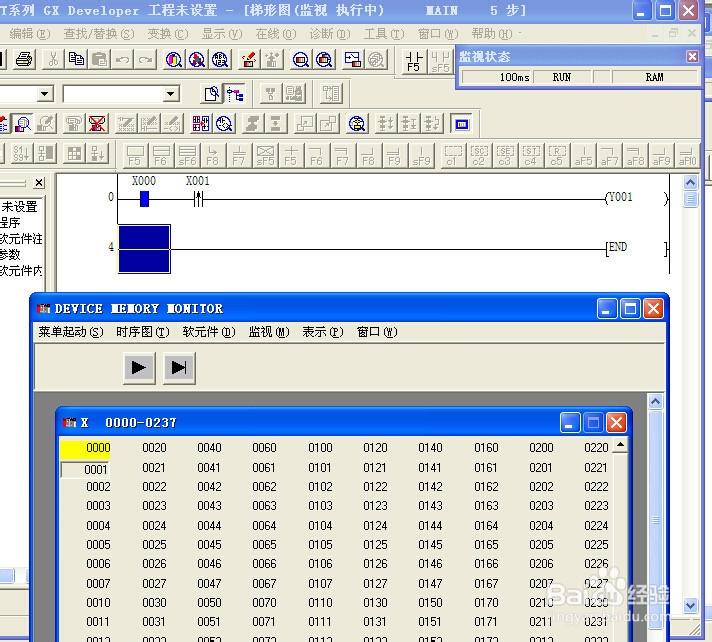This screenshot has width=712, height=642.
Task: Click the F7 ladder symbol button
Action: 238,156
